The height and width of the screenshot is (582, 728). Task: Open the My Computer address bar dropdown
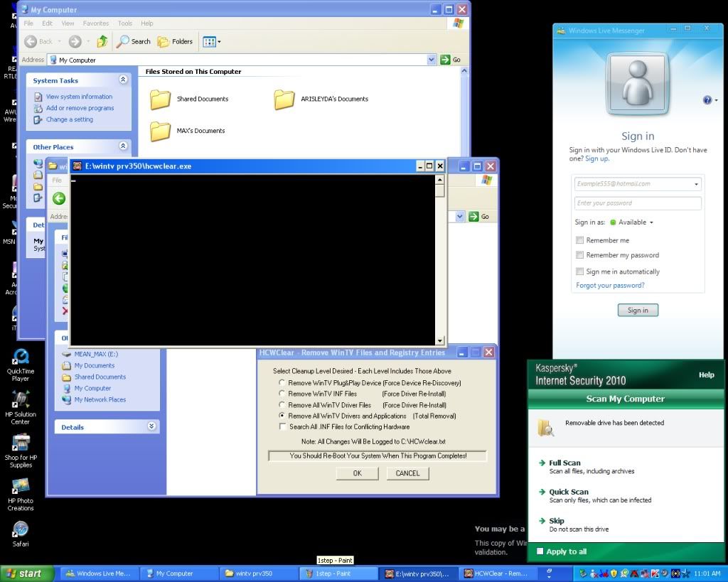[432, 60]
